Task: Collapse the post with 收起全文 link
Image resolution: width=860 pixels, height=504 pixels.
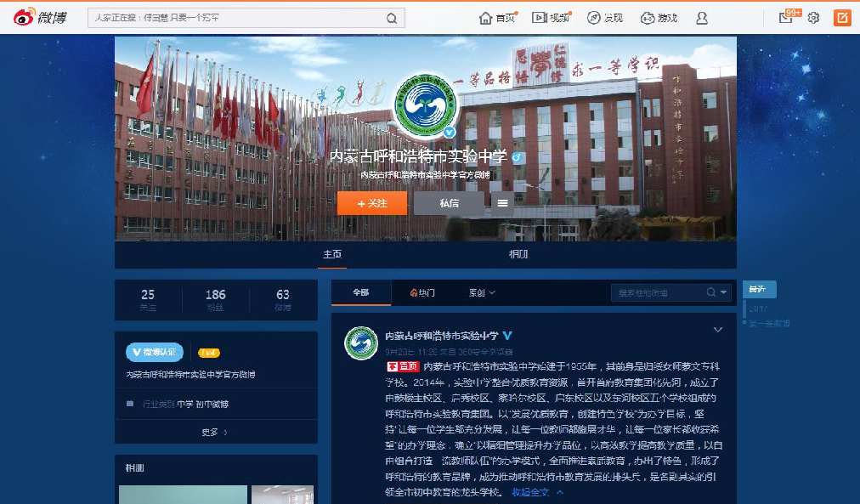Action: (x=537, y=492)
